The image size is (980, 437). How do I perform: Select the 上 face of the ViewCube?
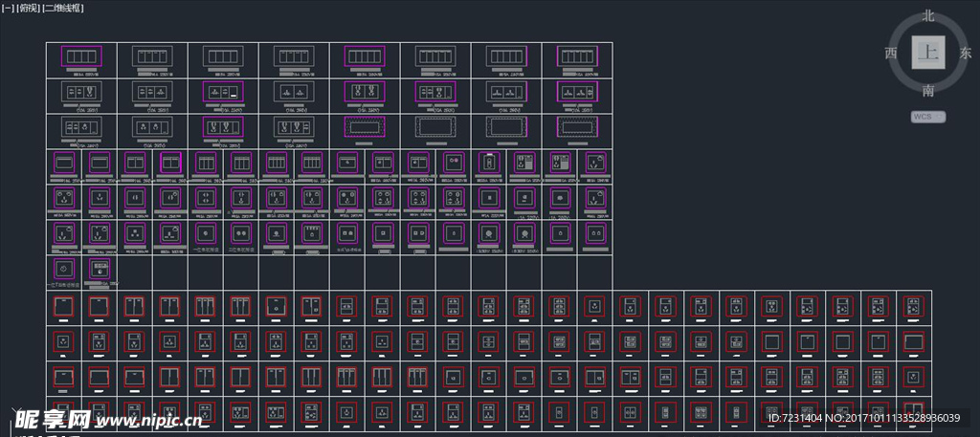(x=928, y=53)
